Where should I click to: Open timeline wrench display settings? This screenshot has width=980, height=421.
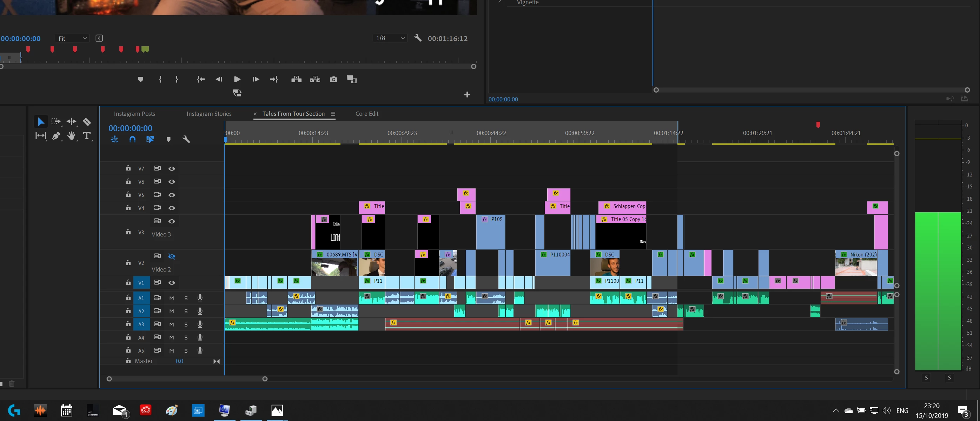[186, 139]
